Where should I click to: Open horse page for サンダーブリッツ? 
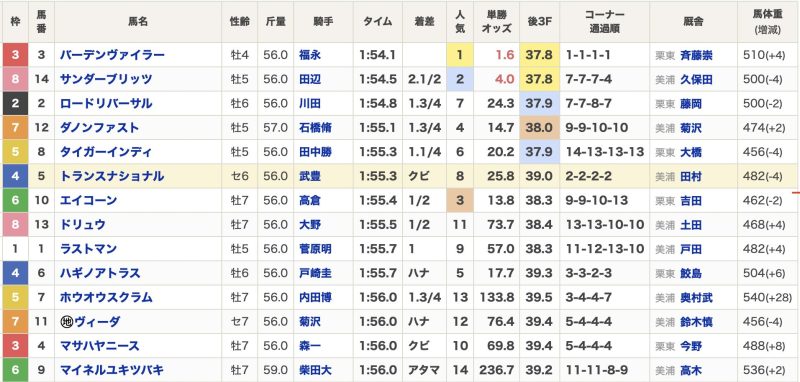tap(106, 79)
